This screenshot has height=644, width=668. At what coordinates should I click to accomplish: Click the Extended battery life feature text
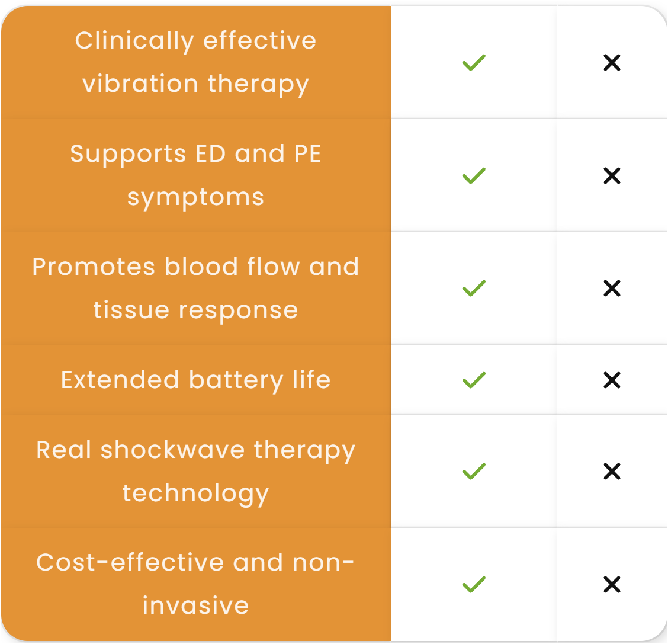195,380
